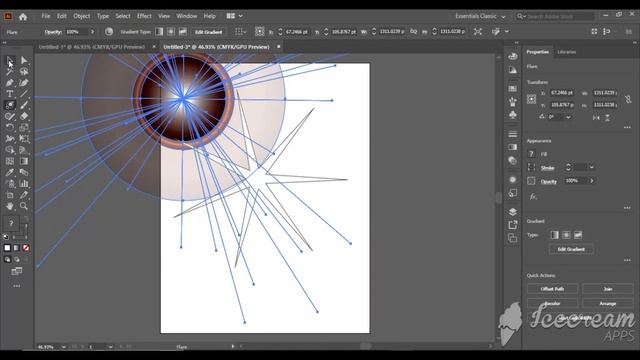
Task: Click the Join quick action
Action: coord(608,289)
